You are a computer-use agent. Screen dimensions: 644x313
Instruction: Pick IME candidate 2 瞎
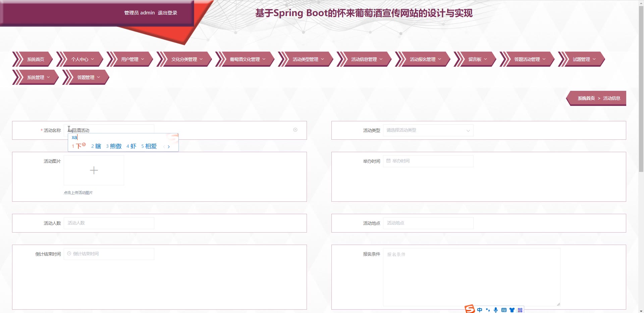pyautogui.click(x=96, y=146)
